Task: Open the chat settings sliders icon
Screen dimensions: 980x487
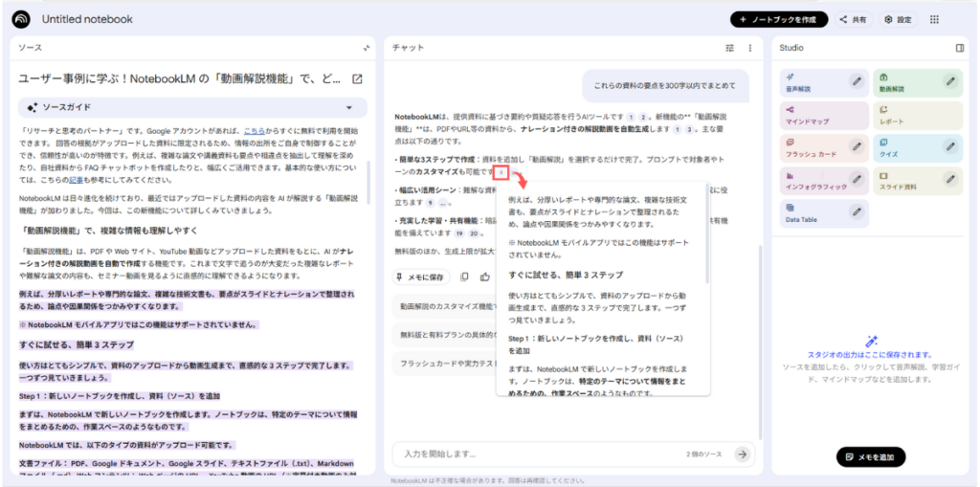Action: 730,47
